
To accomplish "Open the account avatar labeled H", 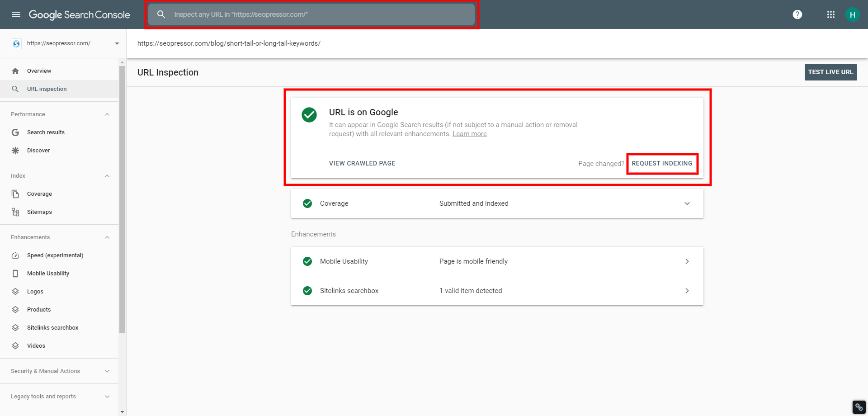I will [x=852, y=14].
